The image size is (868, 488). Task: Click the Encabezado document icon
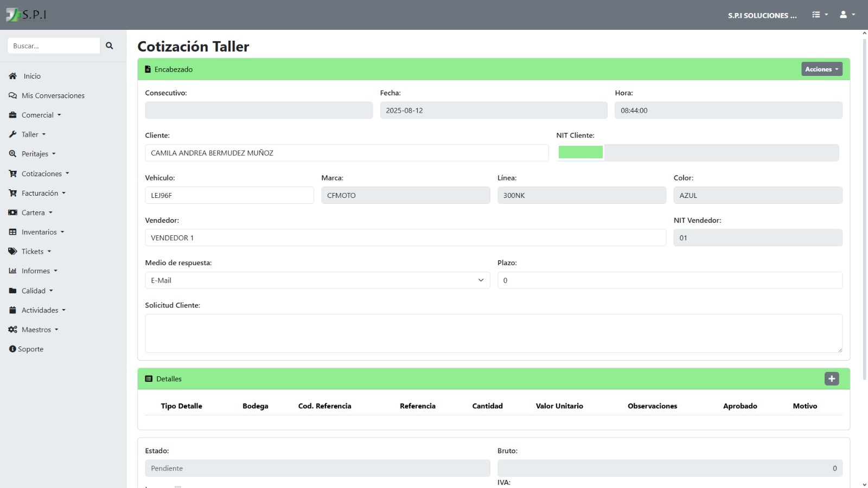coord(148,69)
